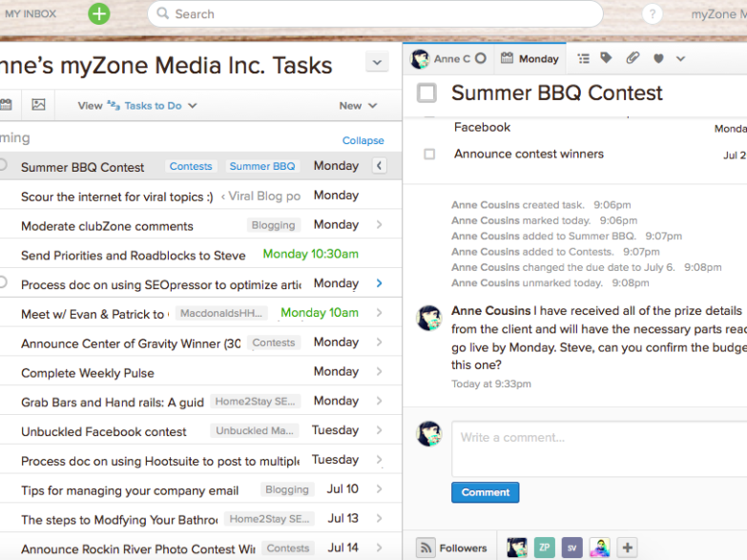Viewport: 747px width, 560px height.
Task: Click Anne C assignee avatar in task header
Action: click(x=420, y=58)
